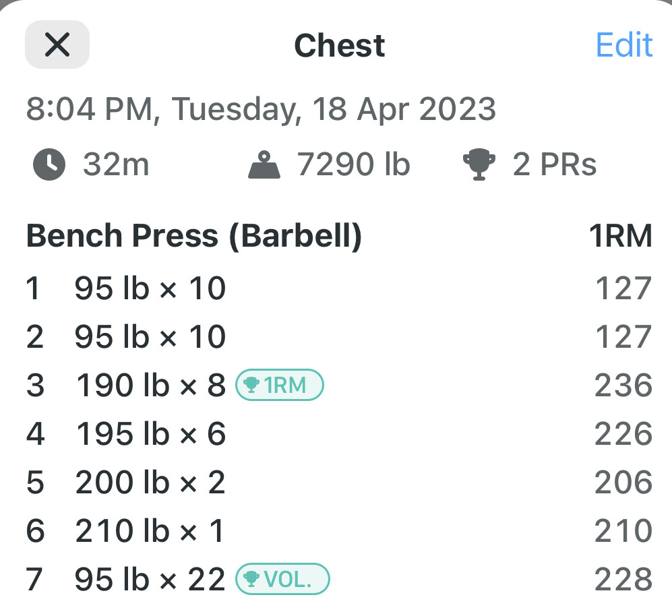Select set 2, 95 lb × 10
This screenshot has width=672, height=616.
338,336
